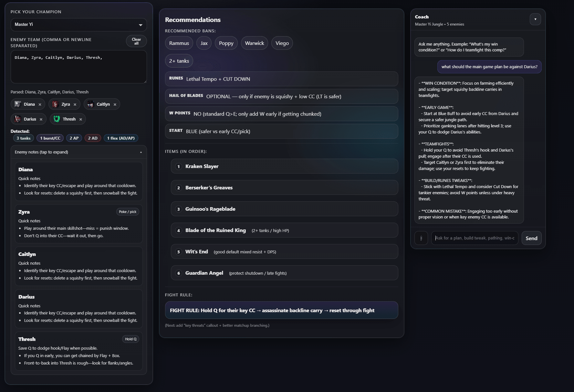Select Blade of the Ruined King row

[284, 230]
